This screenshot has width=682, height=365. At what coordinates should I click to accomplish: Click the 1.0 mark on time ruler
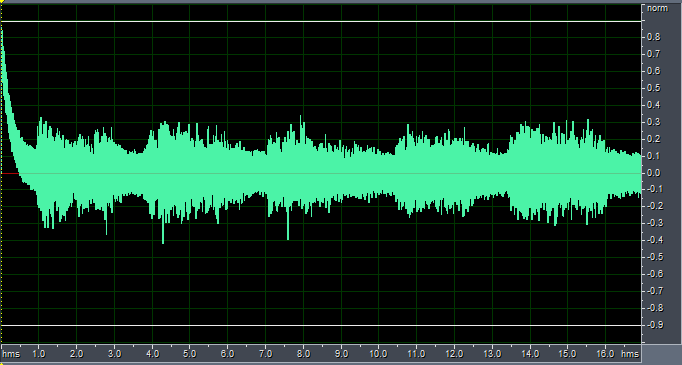(38, 354)
